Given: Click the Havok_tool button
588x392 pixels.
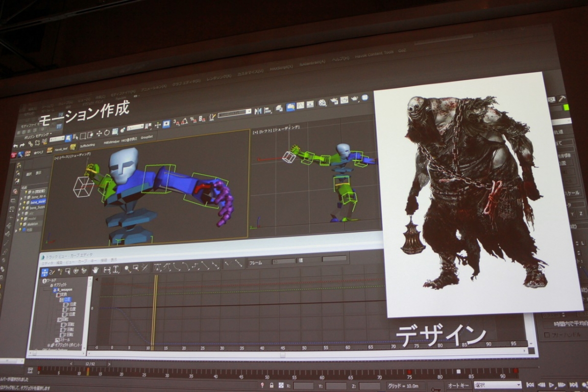Looking at the screenshot, I should point(61,149).
